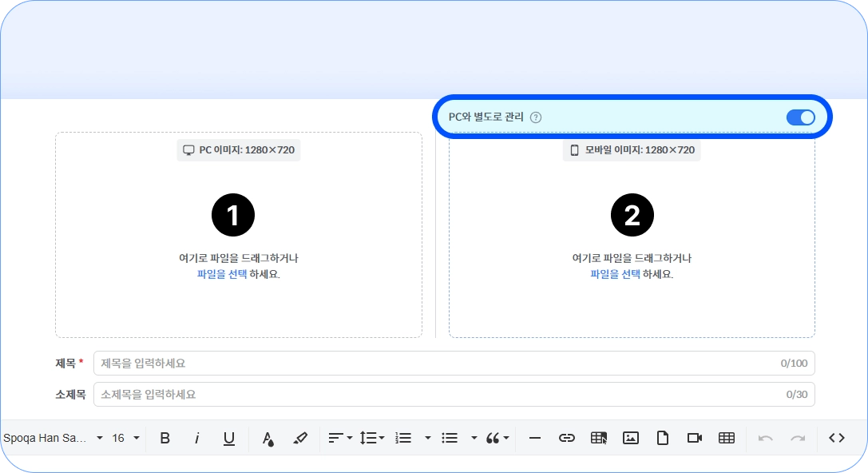Viewport: 868px width, 473px height.
Task: Open the text alignment dropdown
Action: pyautogui.click(x=340, y=438)
